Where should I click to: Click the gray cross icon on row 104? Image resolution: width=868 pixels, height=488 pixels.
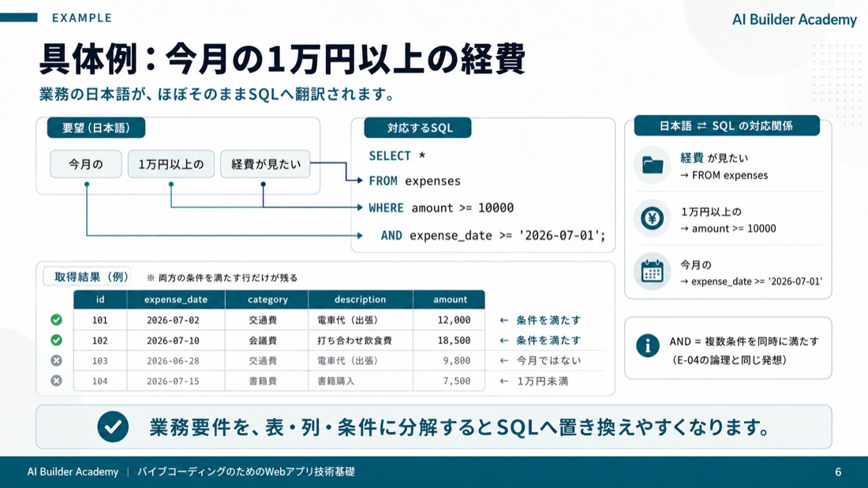(x=57, y=381)
